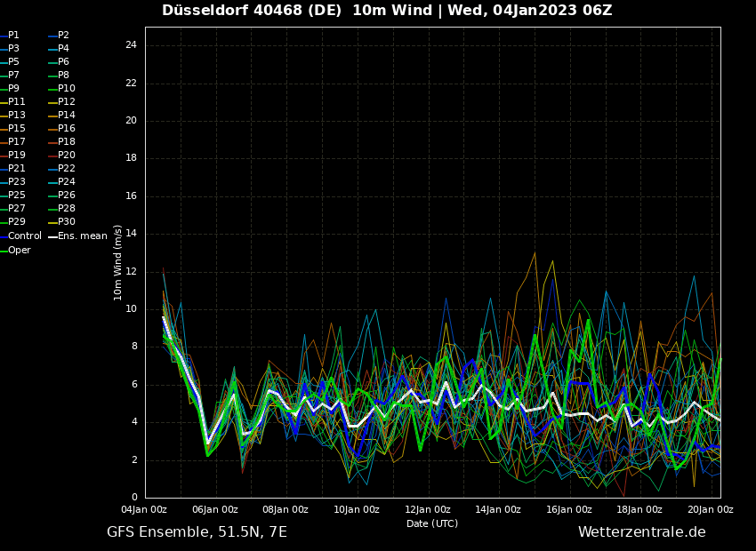Toggle the P17 legend entry

point(16,142)
